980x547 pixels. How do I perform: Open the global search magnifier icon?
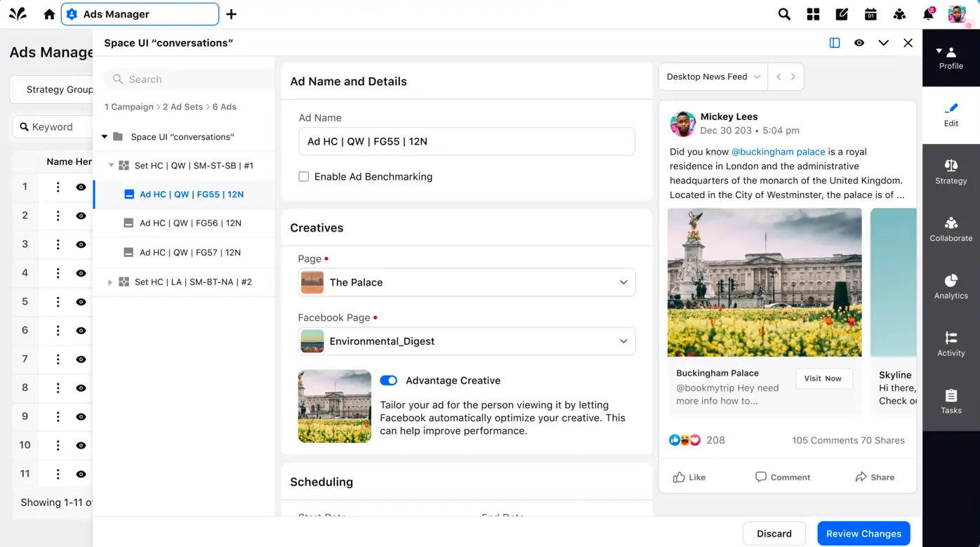pos(784,14)
